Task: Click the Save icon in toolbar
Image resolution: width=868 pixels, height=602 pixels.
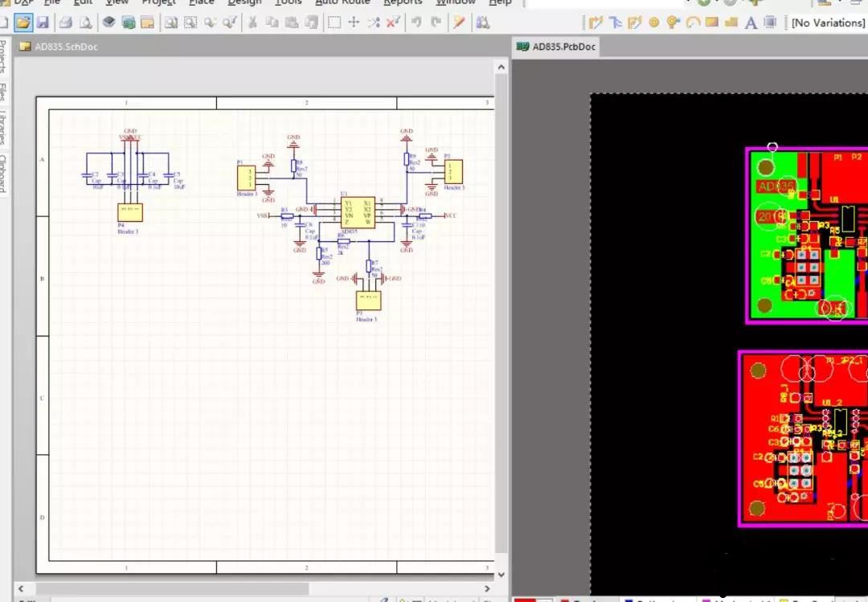Action: [x=42, y=23]
